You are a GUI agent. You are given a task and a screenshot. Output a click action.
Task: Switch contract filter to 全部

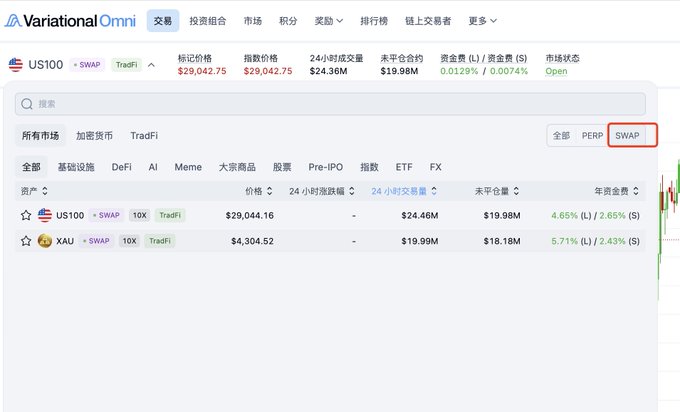[x=561, y=135]
